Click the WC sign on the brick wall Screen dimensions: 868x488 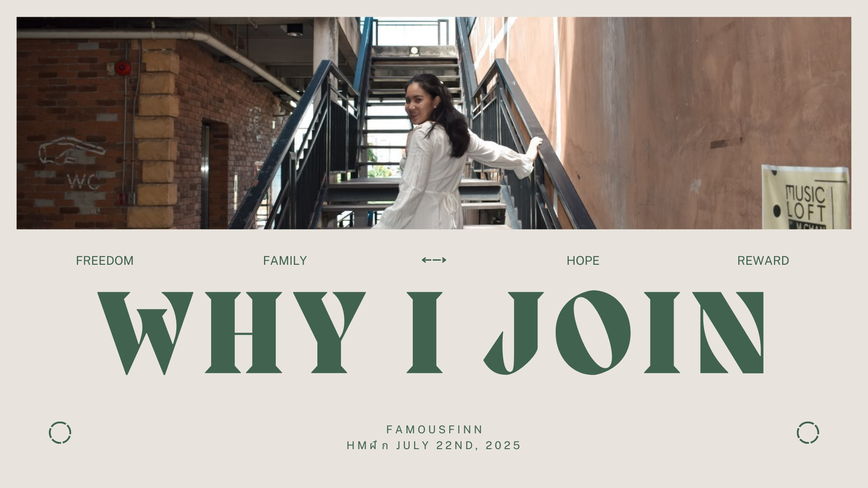pos(84,182)
